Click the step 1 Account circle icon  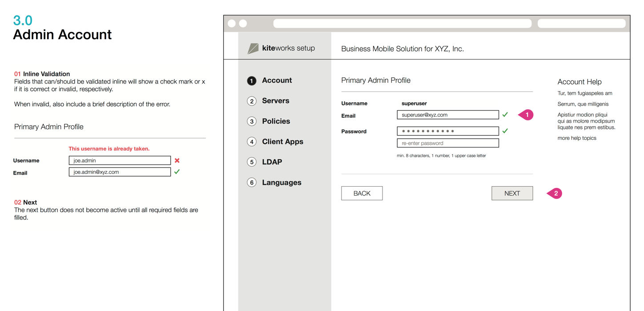click(x=252, y=81)
